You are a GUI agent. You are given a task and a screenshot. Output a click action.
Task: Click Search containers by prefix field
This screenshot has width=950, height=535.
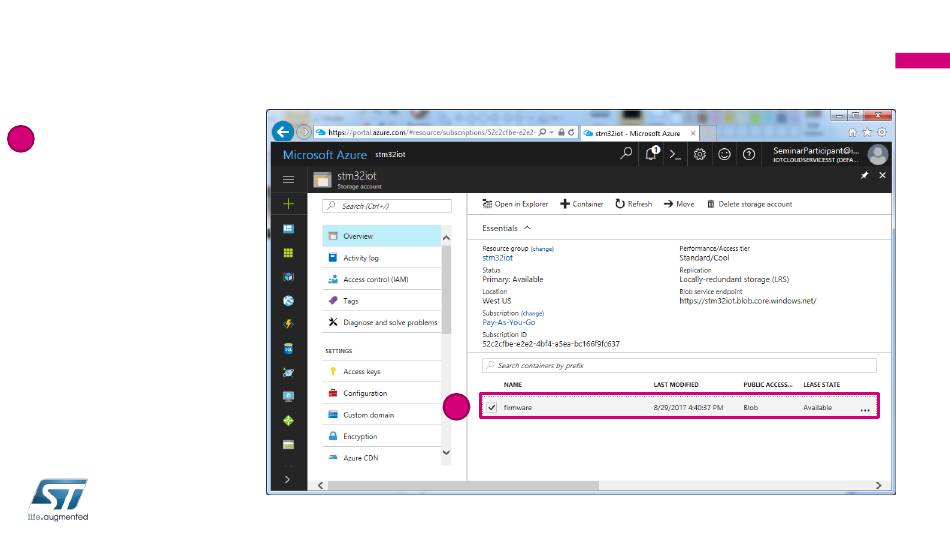tap(679, 365)
